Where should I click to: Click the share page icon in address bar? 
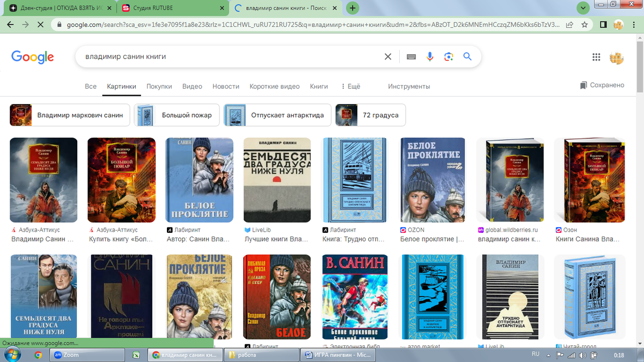569,25
